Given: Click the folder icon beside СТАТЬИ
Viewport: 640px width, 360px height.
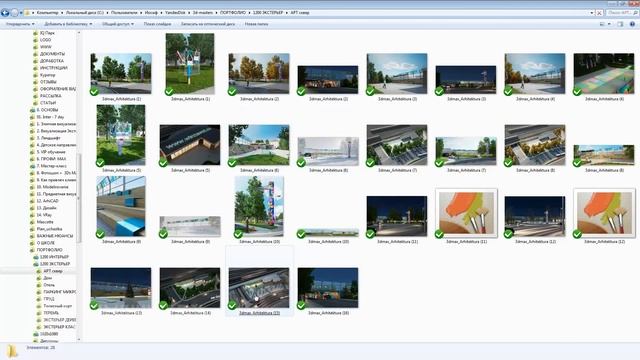Looking at the screenshot, I should tap(36, 103).
